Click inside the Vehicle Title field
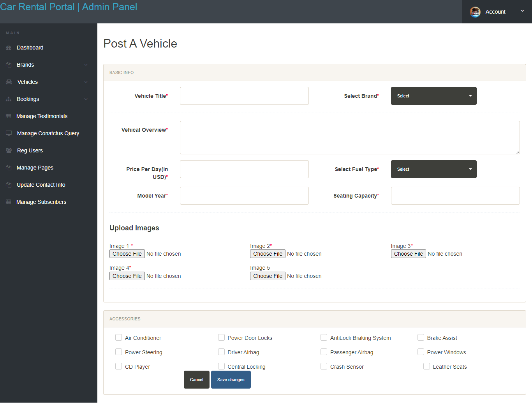 (x=244, y=96)
